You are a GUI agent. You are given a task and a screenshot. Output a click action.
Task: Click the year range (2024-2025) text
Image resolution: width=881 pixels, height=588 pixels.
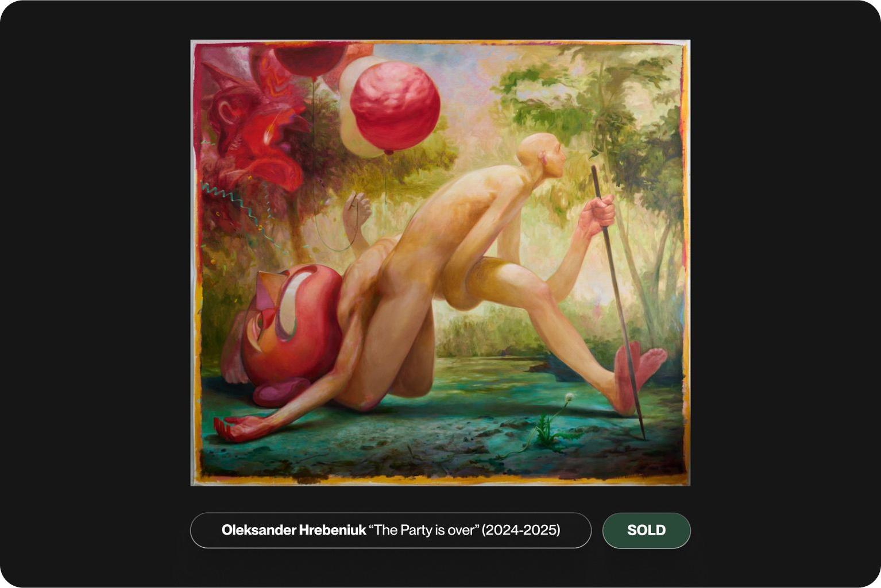(x=521, y=530)
